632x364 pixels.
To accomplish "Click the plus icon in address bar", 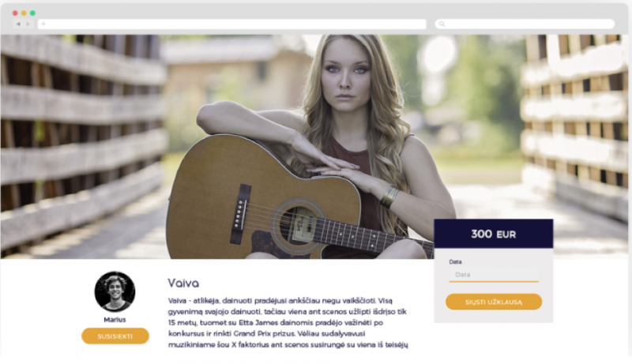I will pyautogui.click(x=43, y=24).
